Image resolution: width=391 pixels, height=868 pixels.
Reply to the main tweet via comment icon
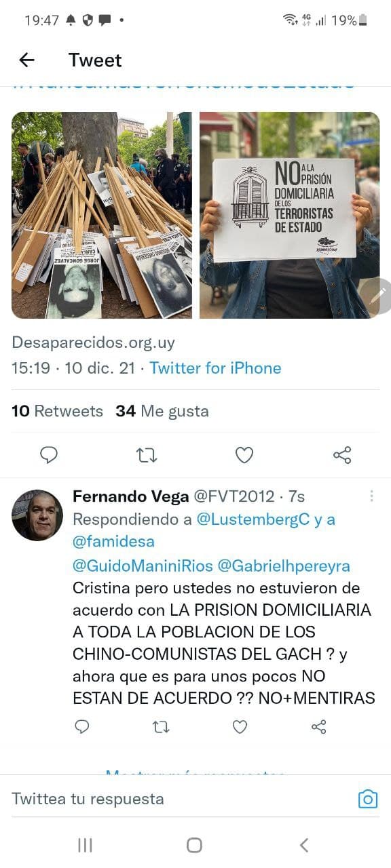[x=49, y=455]
